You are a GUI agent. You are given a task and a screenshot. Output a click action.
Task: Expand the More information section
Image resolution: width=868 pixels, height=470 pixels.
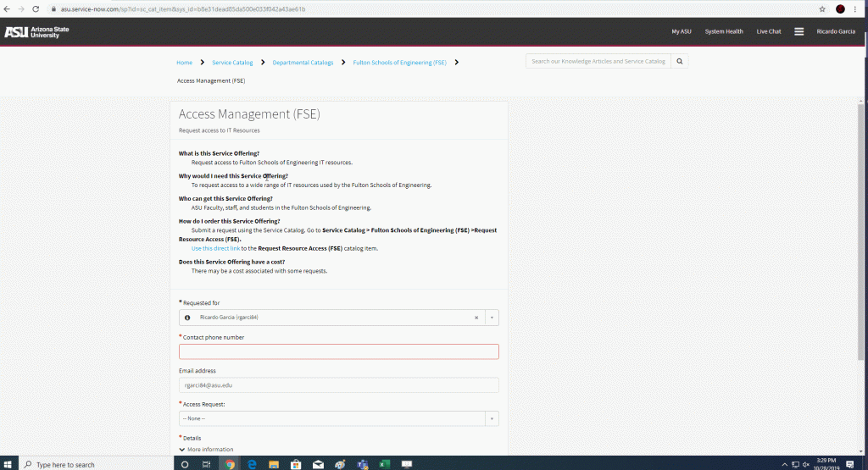coord(206,450)
